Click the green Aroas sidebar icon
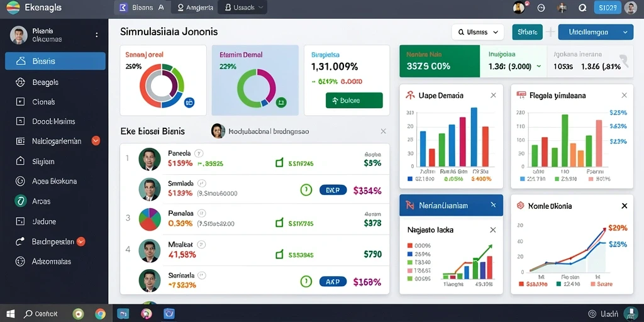Viewport: 644px width, 322px height. point(20,201)
